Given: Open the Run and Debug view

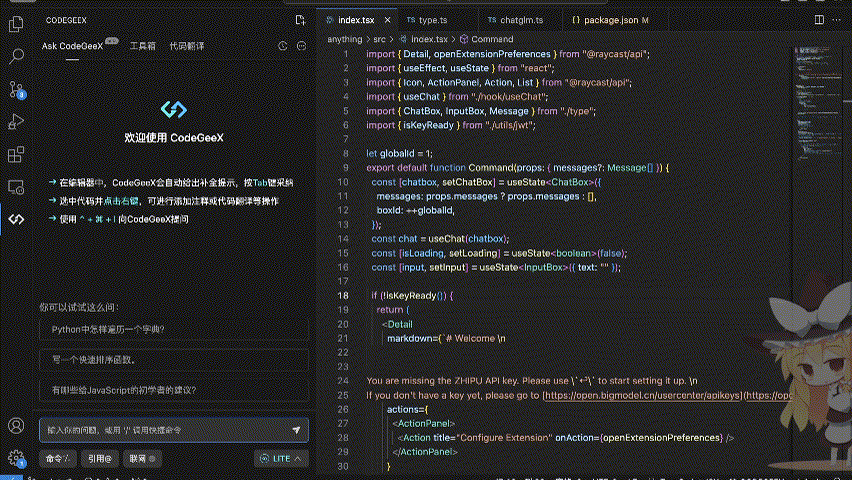Looking at the screenshot, I should [16, 121].
